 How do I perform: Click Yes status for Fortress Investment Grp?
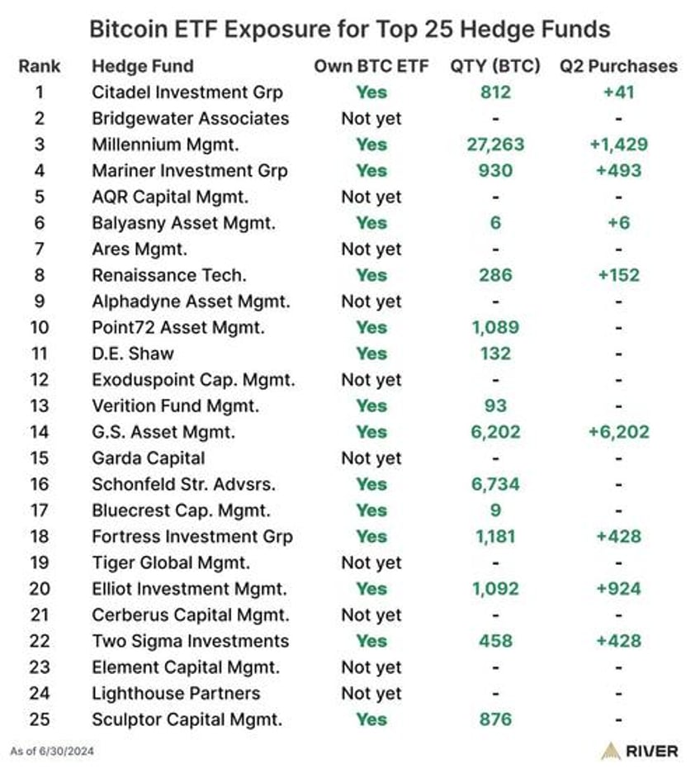[371, 537]
